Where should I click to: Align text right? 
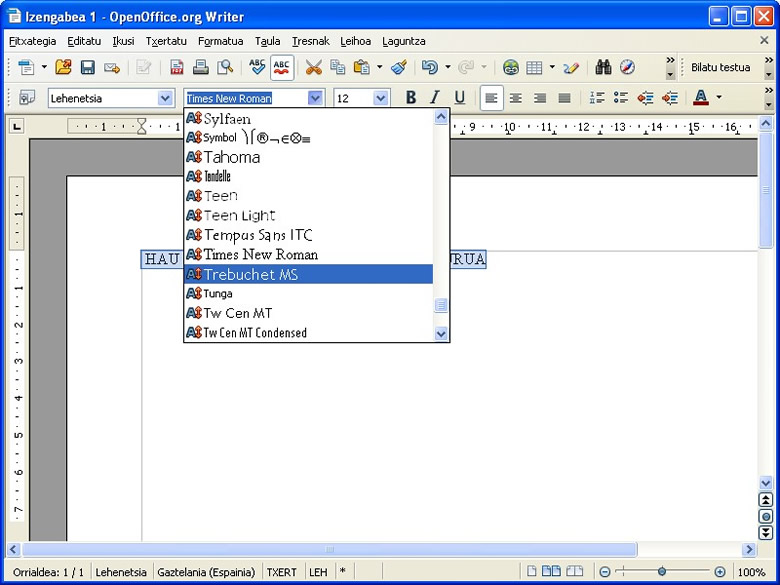540,98
